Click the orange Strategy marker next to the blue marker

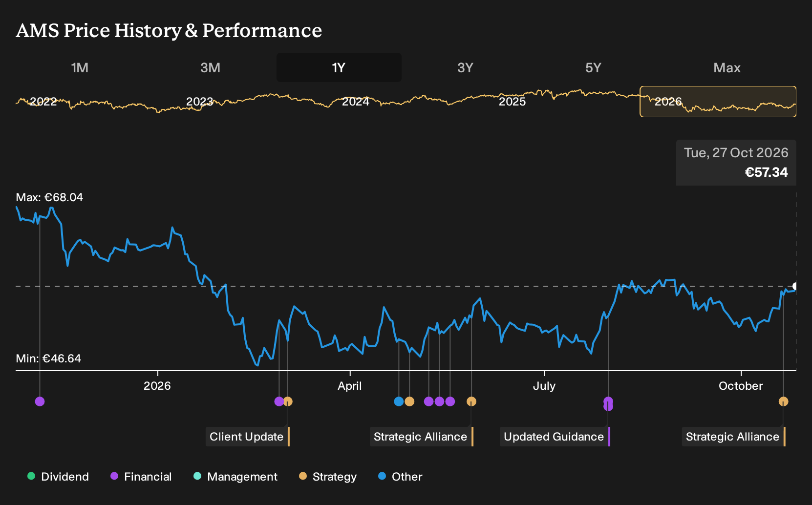pyautogui.click(x=409, y=401)
